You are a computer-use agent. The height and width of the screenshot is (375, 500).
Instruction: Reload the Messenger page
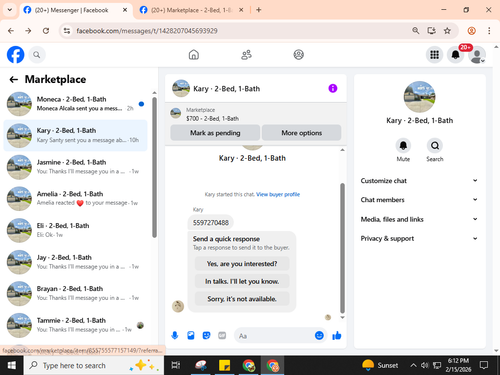[46, 31]
